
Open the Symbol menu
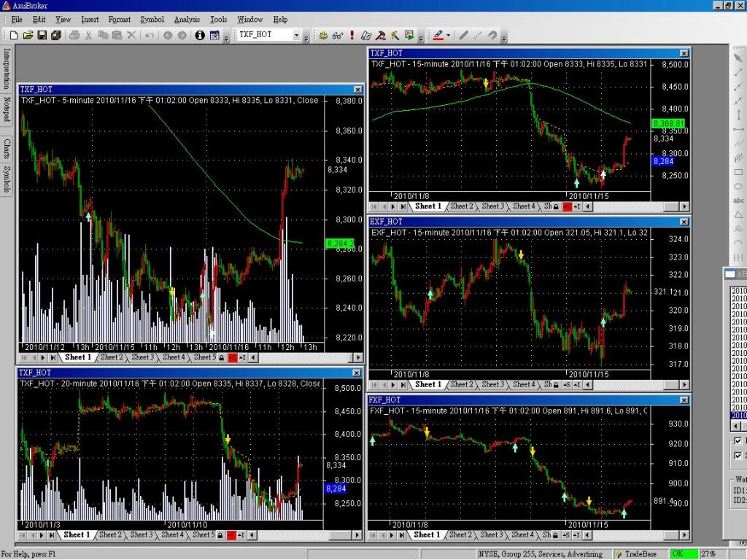point(152,20)
